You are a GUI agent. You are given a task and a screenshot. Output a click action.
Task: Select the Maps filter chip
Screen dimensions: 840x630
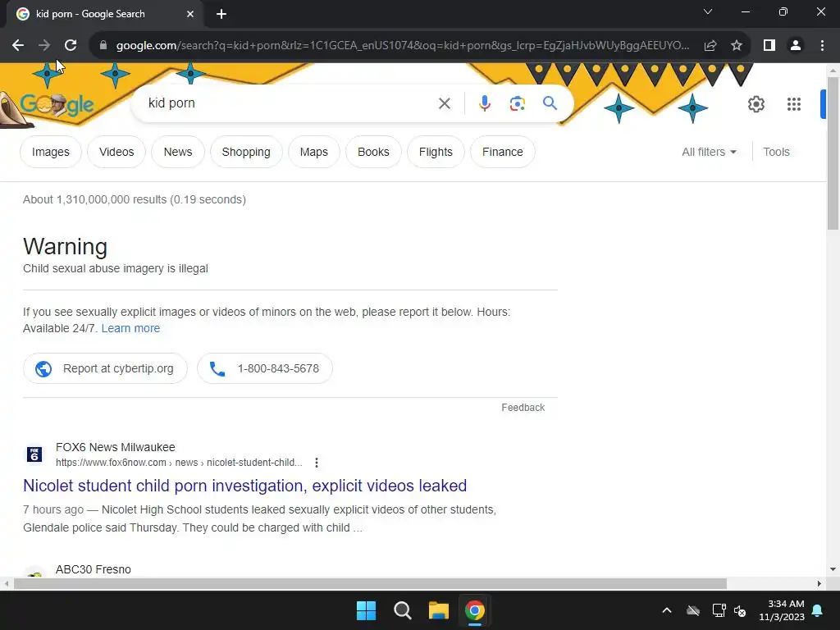click(x=314, y=152)
